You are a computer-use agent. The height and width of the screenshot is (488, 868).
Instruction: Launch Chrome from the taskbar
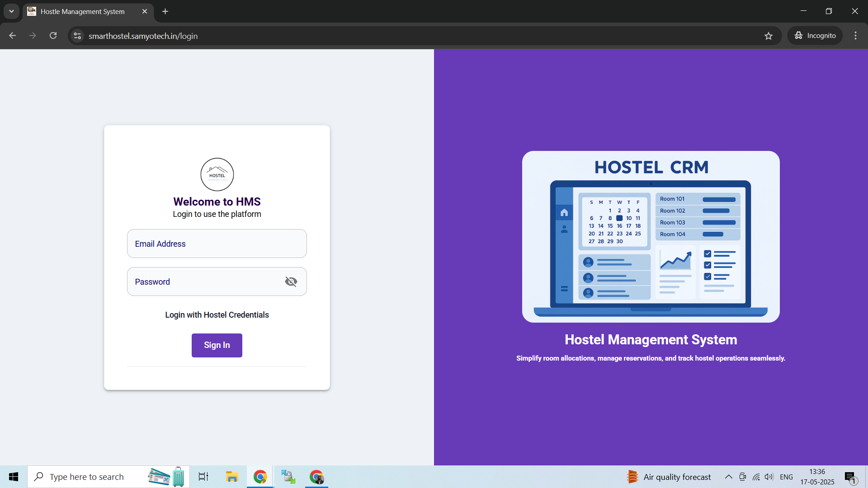(260, 477)
